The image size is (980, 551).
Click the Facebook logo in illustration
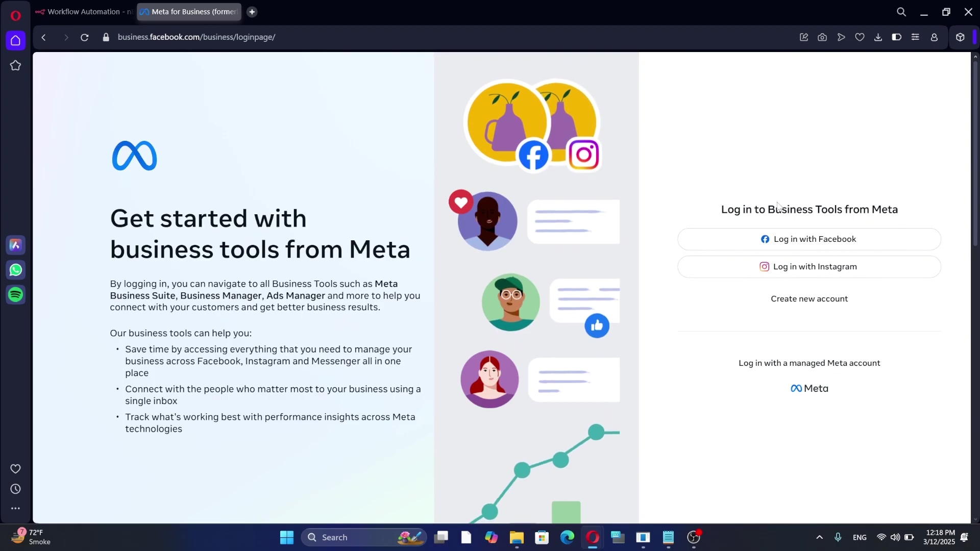pyautogui.click(x=533, y=155)
